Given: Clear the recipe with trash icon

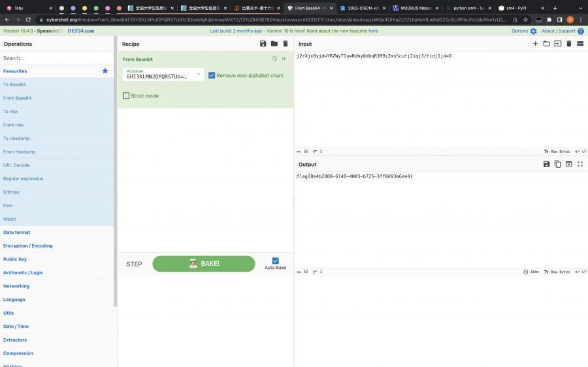Looking at the screenshot, I should (x=286, y=44).
